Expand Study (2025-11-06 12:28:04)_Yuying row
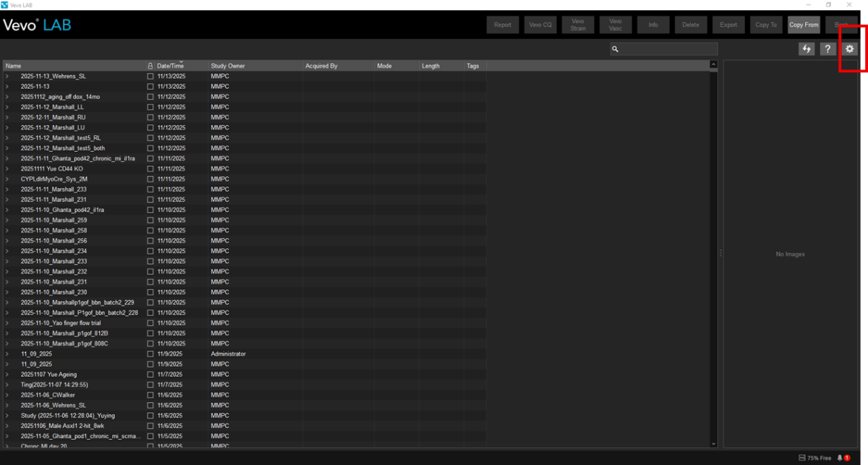 [x=7, y=416]
